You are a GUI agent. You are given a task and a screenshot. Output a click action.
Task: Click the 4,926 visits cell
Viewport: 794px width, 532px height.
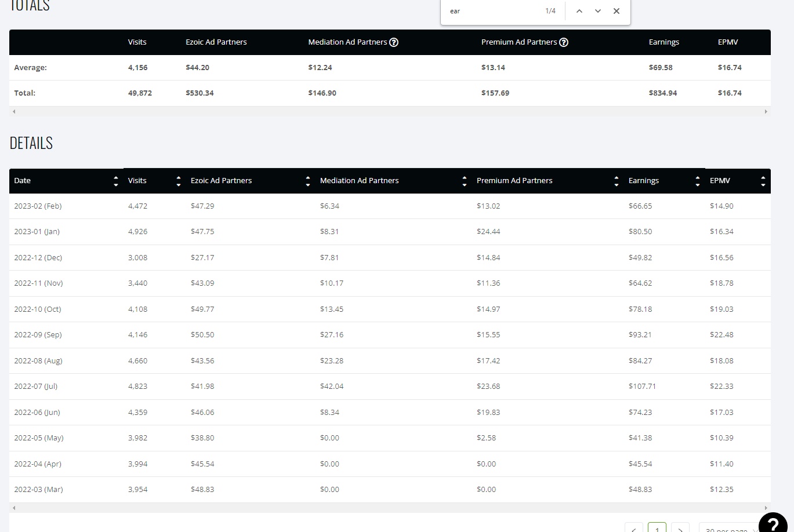click(137, 231)
